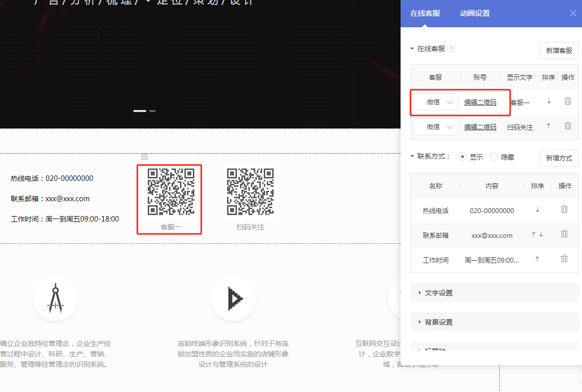Delete the 联系邮箱 contact row
582x392 pixels.
(564, 234)
